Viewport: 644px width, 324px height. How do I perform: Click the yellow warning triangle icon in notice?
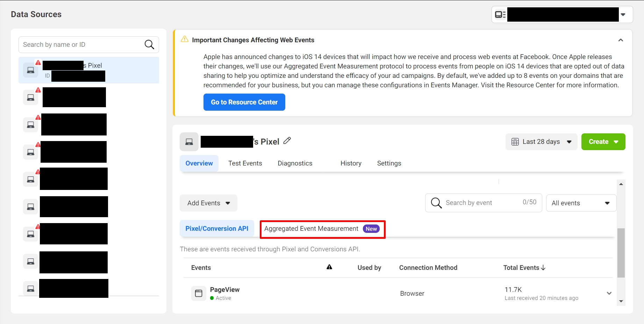click(185, 39)
